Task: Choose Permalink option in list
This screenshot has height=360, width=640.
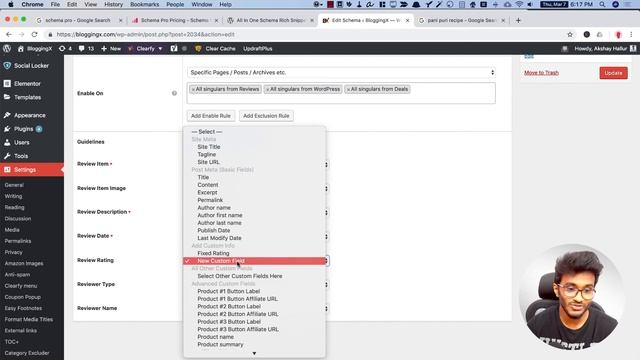Action: (254, 200)
